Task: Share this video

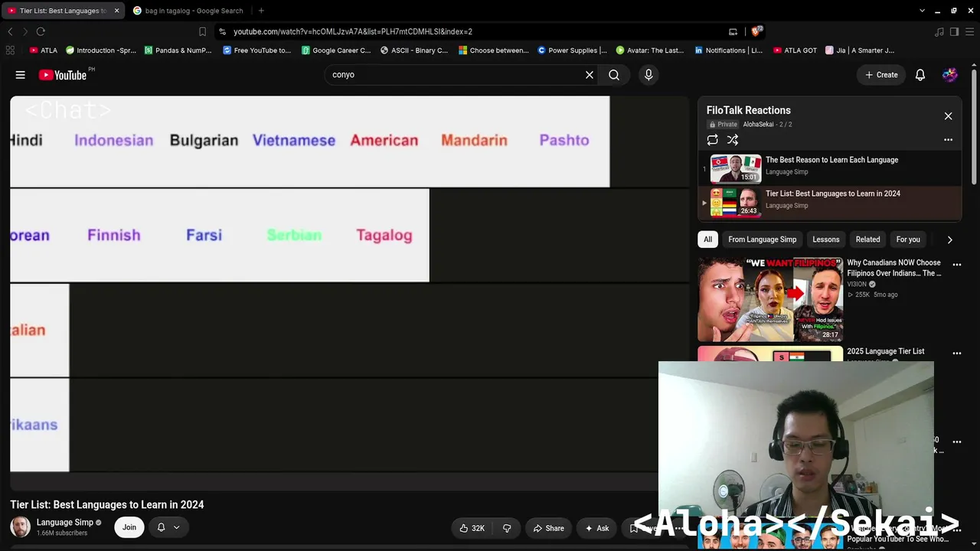Action: pos(549,528)
